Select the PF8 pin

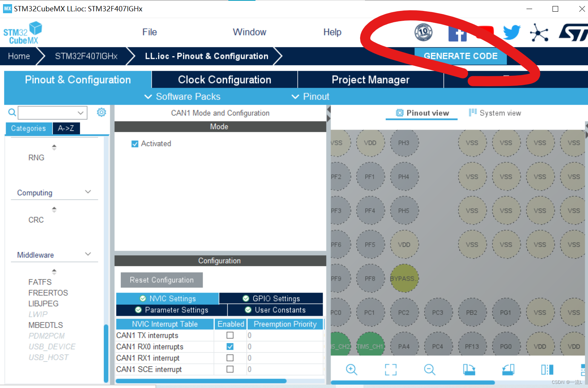point(370,279)
